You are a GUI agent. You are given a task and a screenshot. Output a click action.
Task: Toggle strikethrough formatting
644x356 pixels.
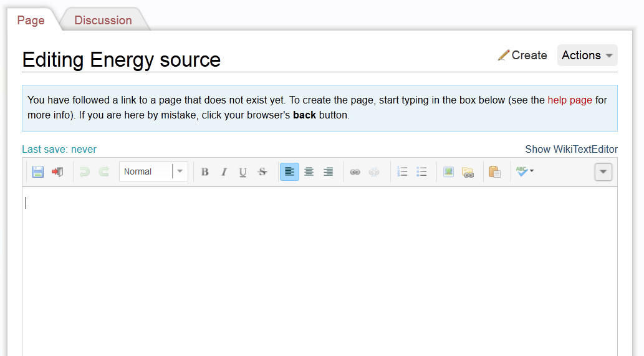coord(262,172)
